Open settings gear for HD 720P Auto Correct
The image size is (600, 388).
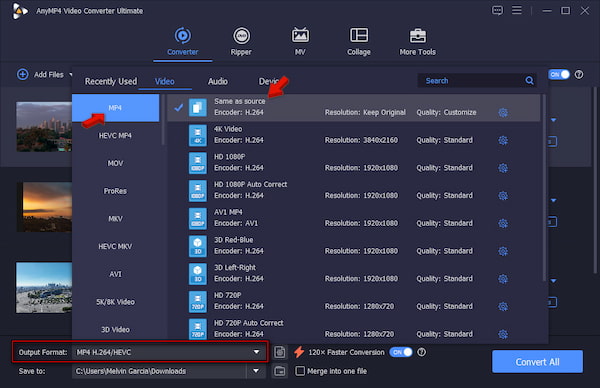[x=503, y=334]
